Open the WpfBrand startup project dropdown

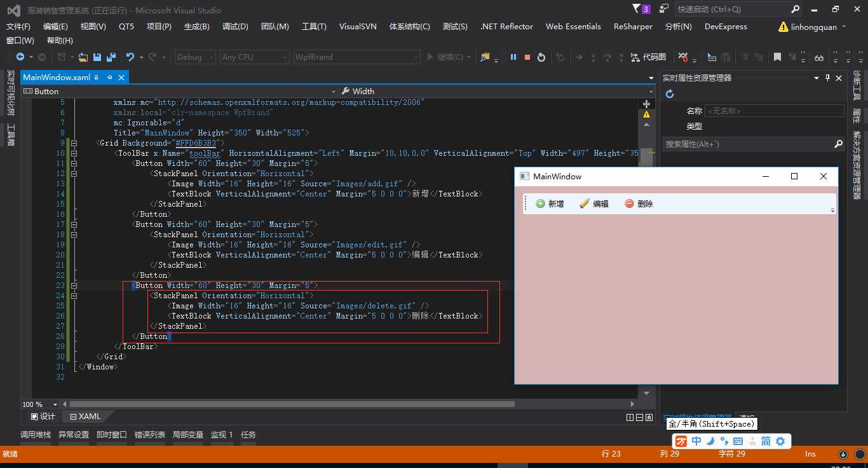pos(356,57)
